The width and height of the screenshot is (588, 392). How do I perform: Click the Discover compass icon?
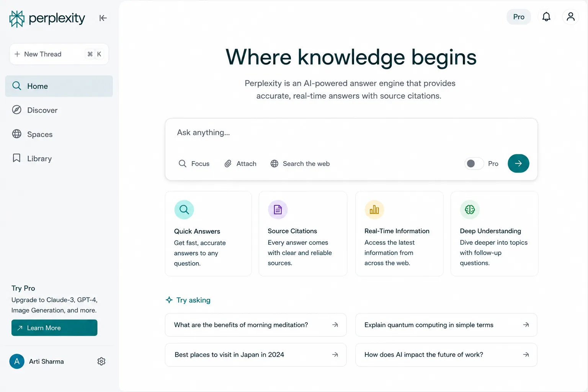[x=17, y=110]
